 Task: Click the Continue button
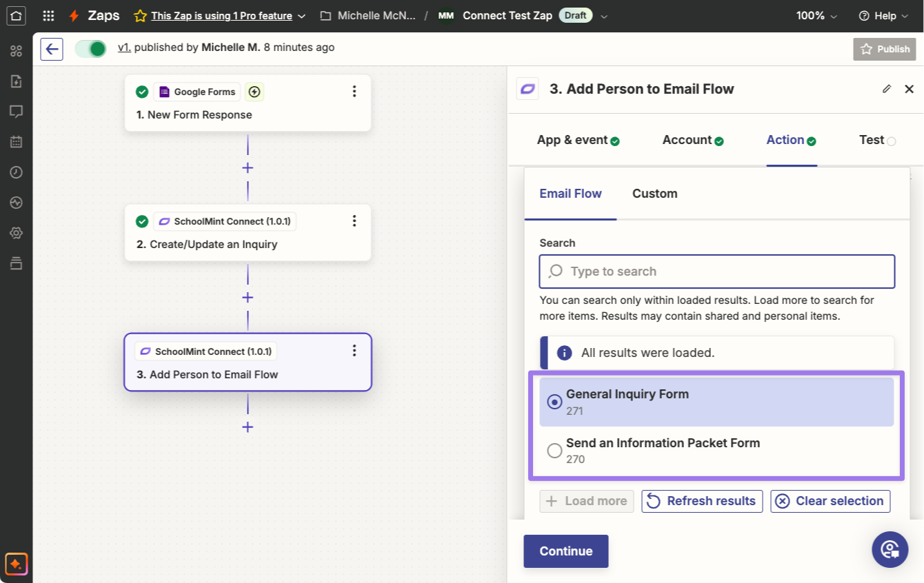tap(565, 551)
